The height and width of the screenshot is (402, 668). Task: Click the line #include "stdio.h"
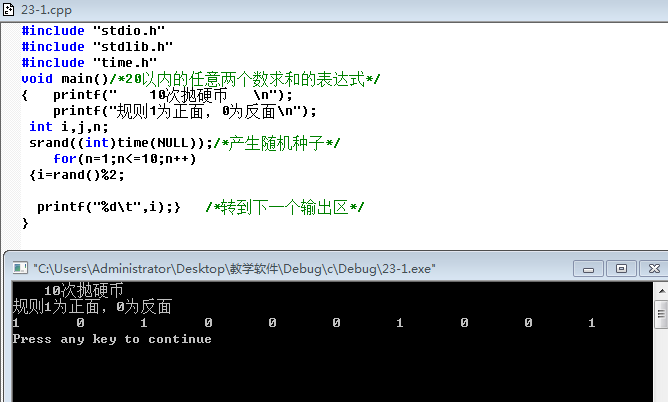[93, 31]
